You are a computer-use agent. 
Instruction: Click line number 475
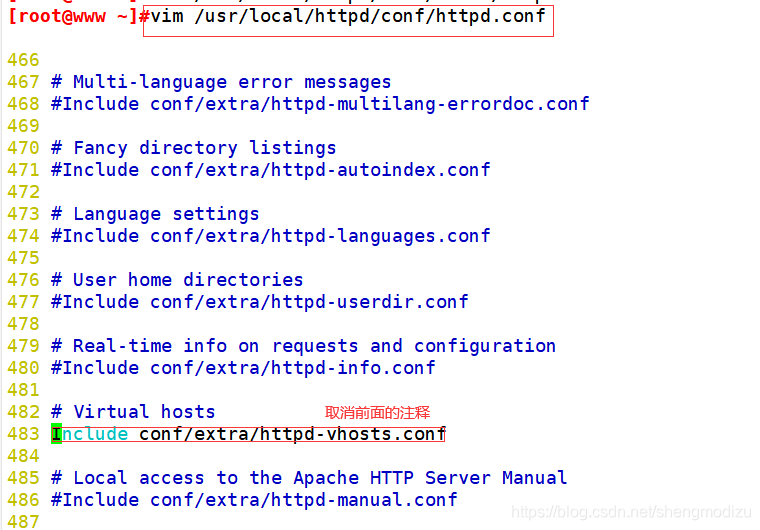pos(23,258)
